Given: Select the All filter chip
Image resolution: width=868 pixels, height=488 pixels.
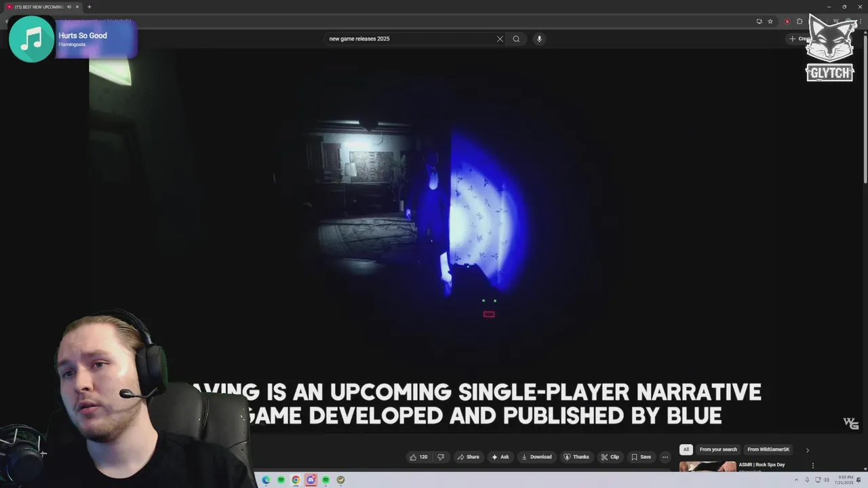Looking at the screenshot, I should pos(686,449).
